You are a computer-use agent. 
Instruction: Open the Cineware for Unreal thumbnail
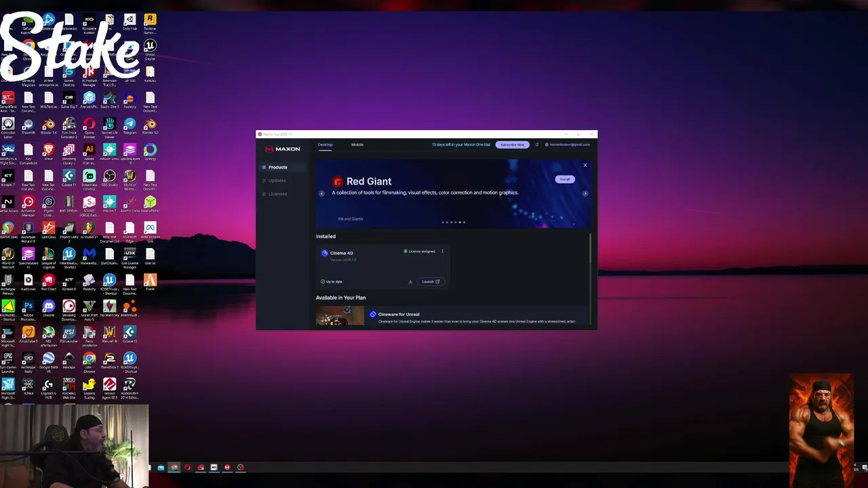pos(340,316)
